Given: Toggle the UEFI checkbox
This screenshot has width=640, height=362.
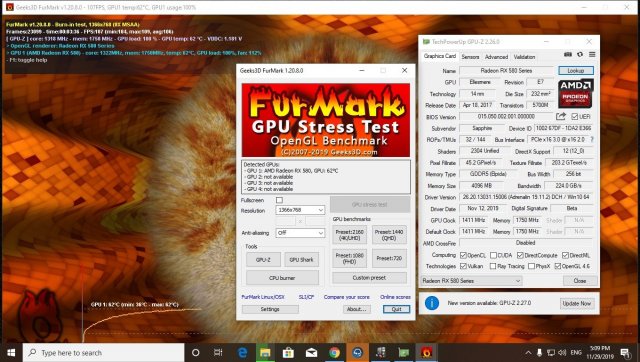Looking at the screenshot, I should click(575, 117).
